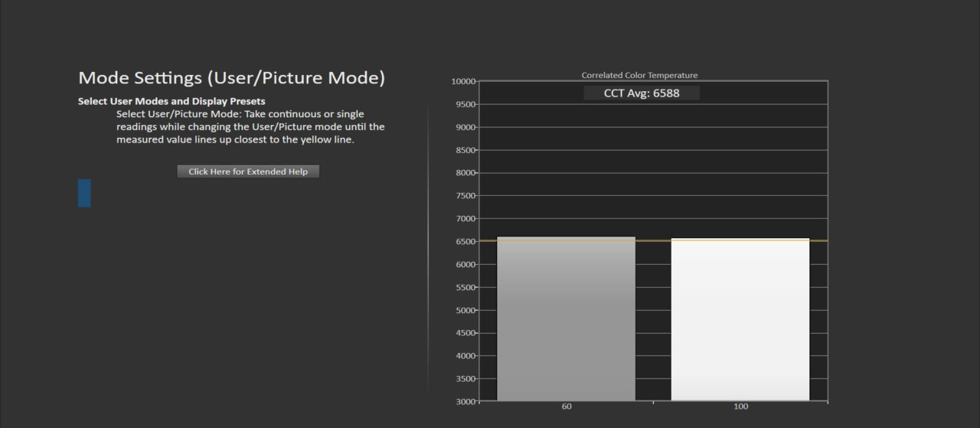980x428 pixels.
Task: Click the yellow target line on chart
Action: [653, 240]
